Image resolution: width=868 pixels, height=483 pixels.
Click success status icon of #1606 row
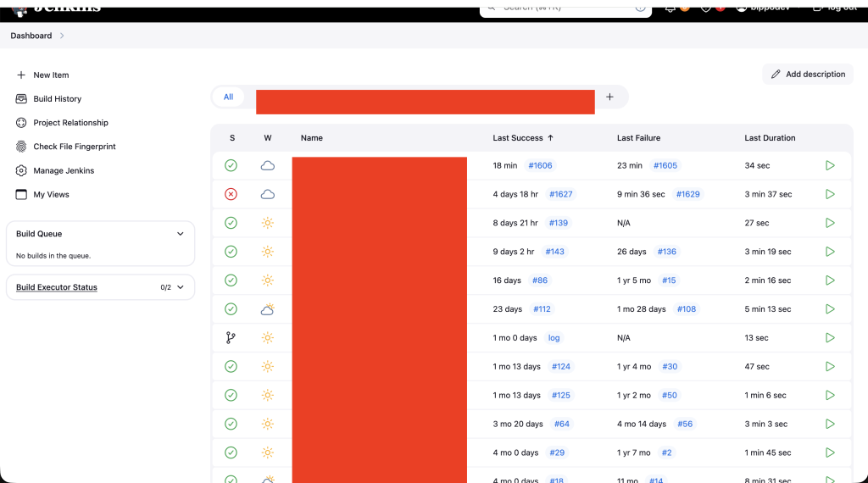coord(231,165)
